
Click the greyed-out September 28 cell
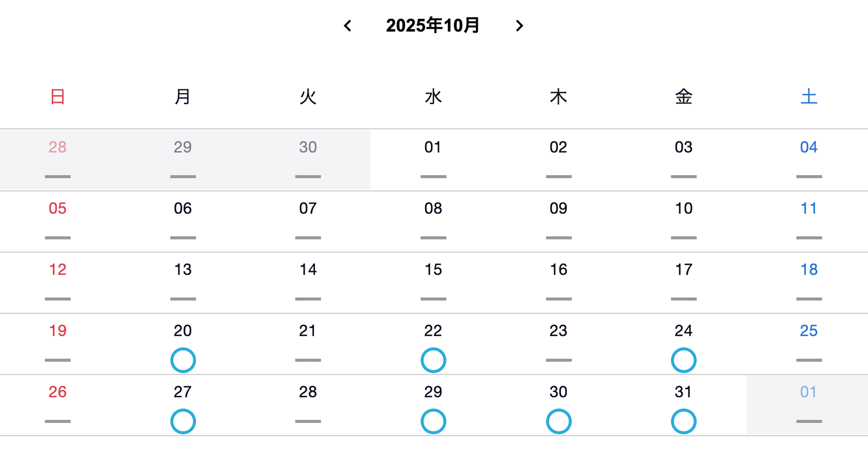[58, 159]
